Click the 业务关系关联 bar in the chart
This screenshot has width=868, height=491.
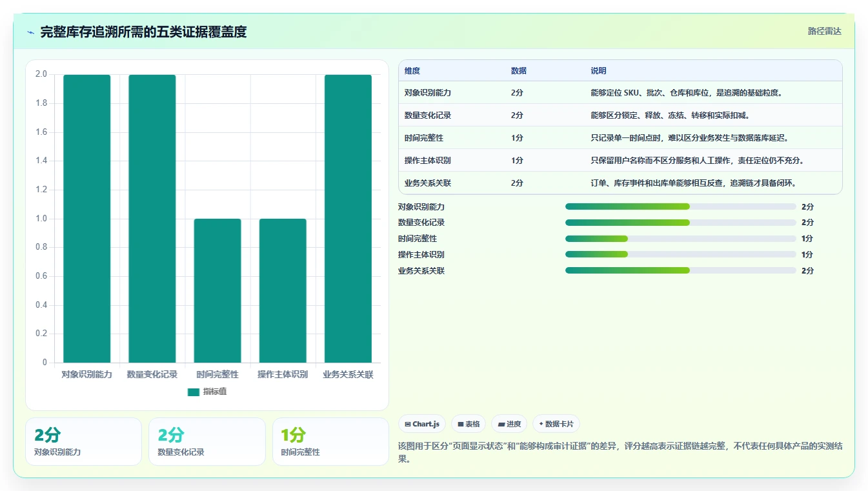(348, 219)
